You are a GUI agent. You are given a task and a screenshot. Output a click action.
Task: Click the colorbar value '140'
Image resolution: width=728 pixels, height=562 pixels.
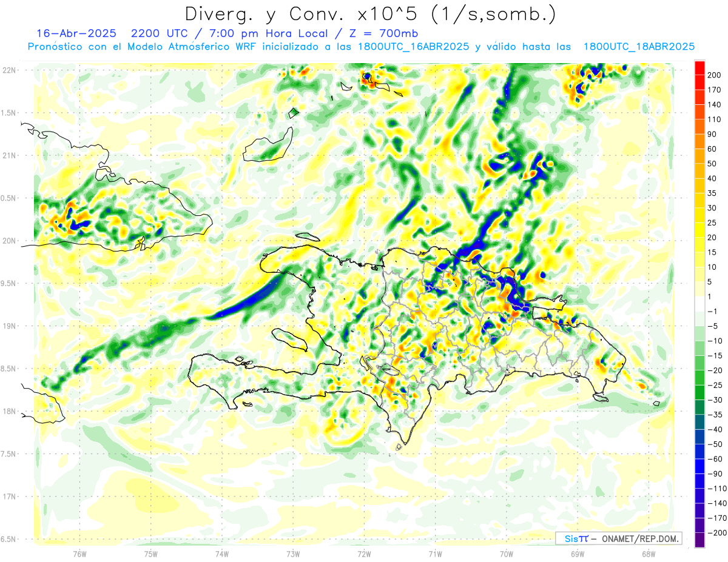coord(714,105)
